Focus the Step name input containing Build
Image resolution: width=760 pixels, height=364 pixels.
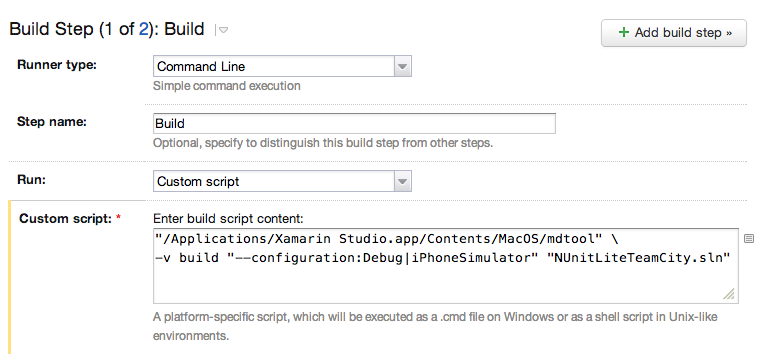click(354, 124)
